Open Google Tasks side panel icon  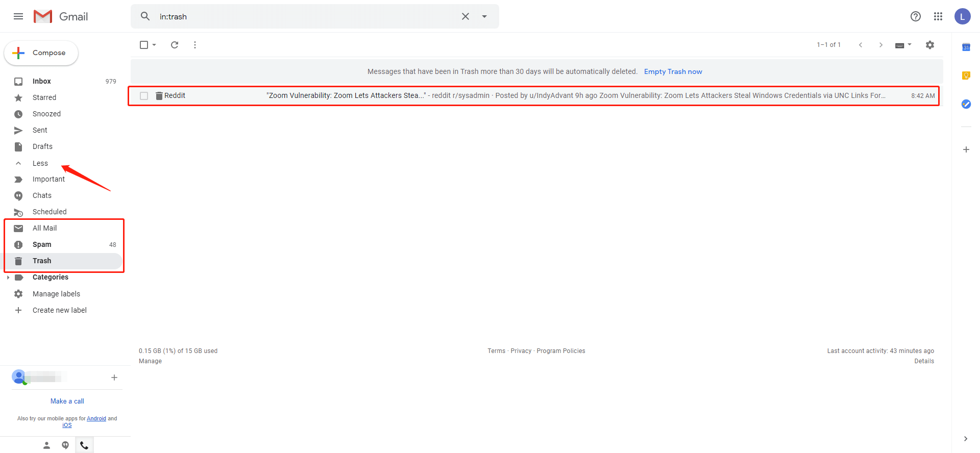click(966, 104)
